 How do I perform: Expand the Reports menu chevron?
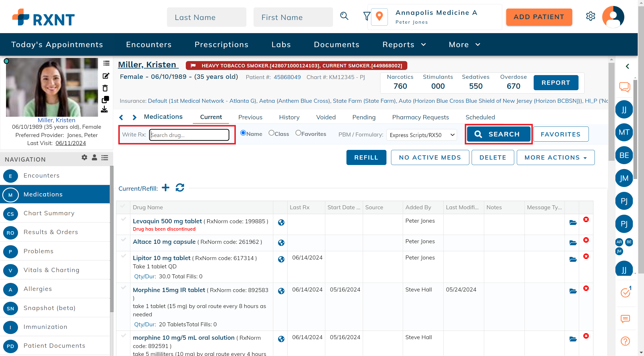[x=424, y=45]
